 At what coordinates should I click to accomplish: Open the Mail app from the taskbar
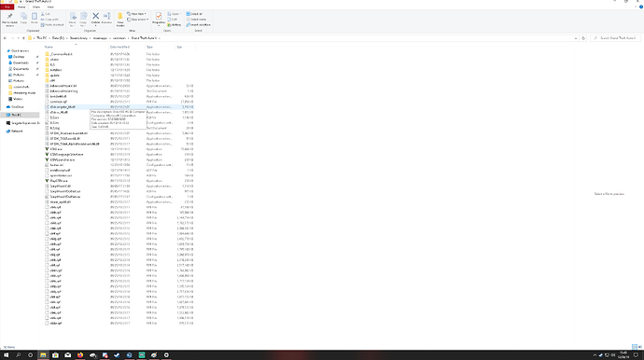pyautogui.click(x=68, y=355)
